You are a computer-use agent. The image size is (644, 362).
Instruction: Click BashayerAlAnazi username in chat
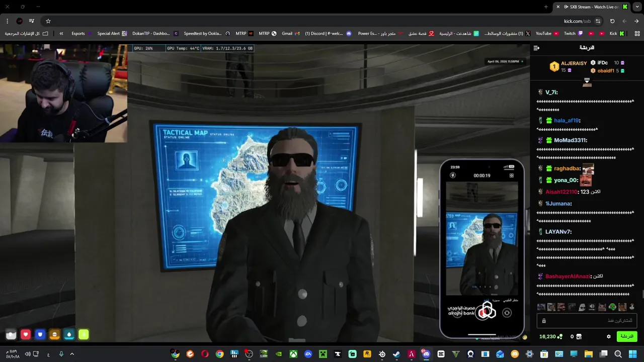coord(568,277)
